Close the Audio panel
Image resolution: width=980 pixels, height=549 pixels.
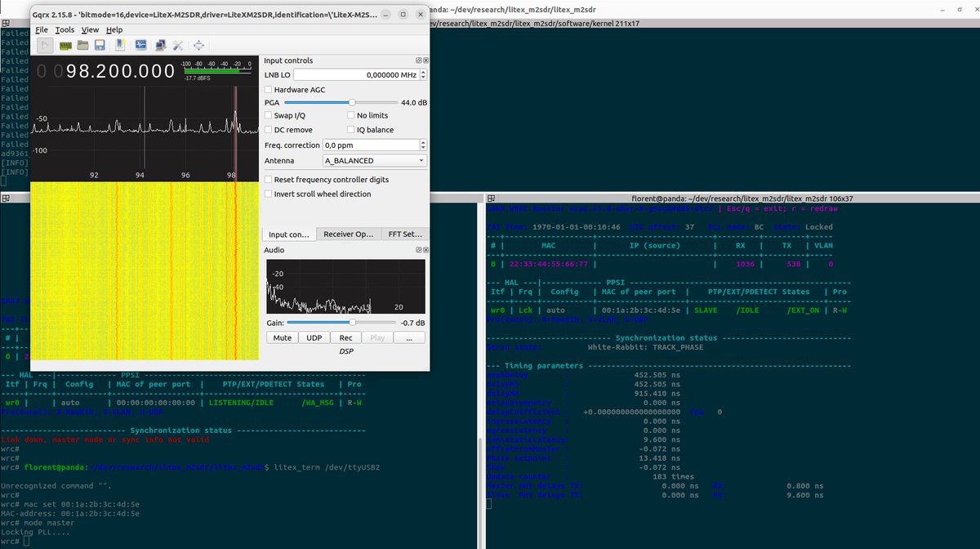(x=425, y=250)
